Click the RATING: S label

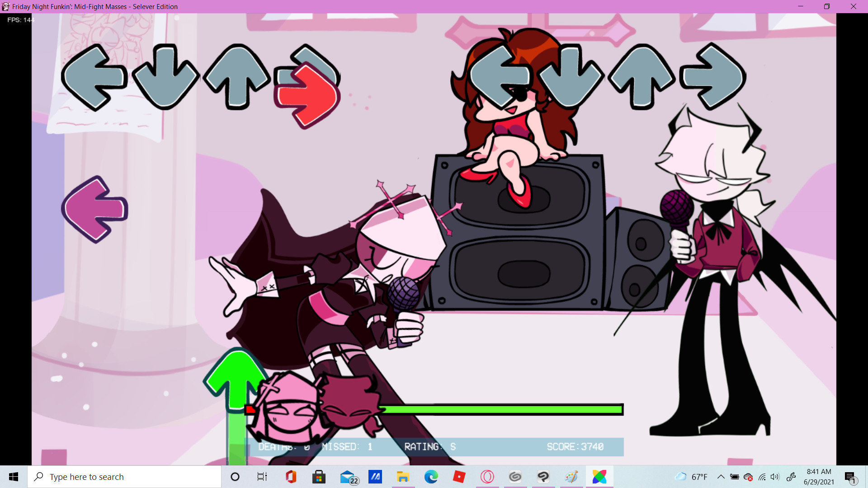click(430, 447)
